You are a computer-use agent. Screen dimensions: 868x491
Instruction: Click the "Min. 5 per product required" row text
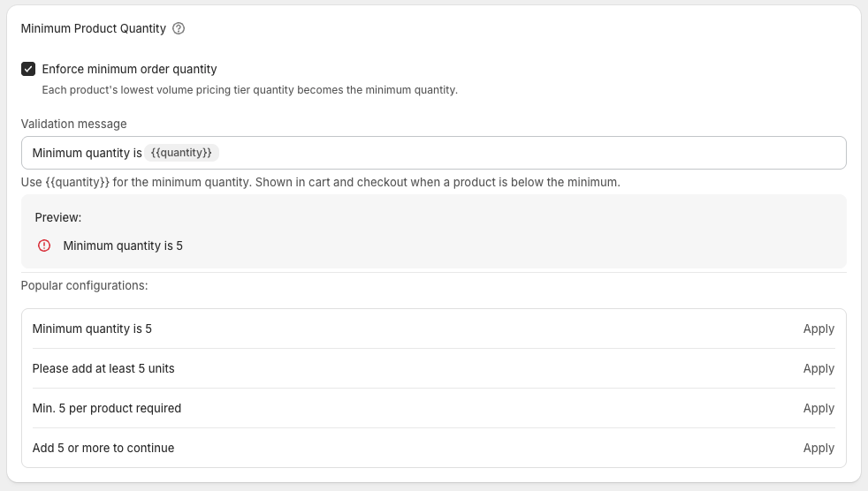coord(107,408)
